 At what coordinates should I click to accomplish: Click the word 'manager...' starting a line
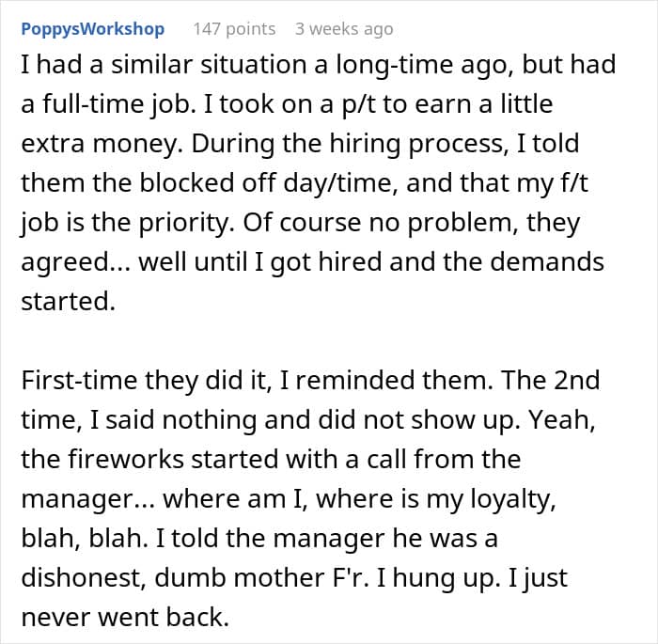pyautogui.click(x=88, y=499)
